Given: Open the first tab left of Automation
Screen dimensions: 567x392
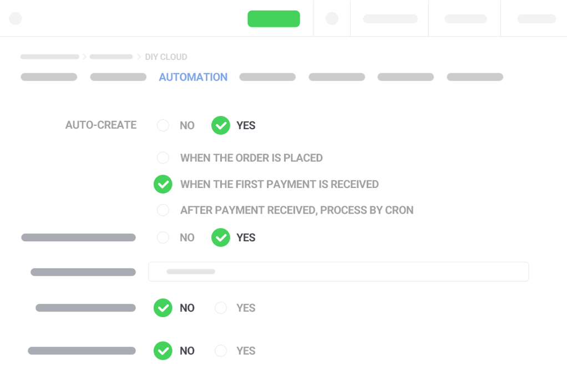Looking at the screenshot, I should coord(118,77).
